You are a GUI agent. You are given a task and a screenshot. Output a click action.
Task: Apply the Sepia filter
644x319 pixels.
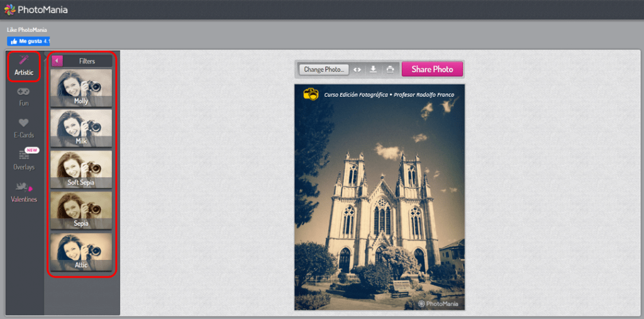pyautogui.click(x=81, y=209)
